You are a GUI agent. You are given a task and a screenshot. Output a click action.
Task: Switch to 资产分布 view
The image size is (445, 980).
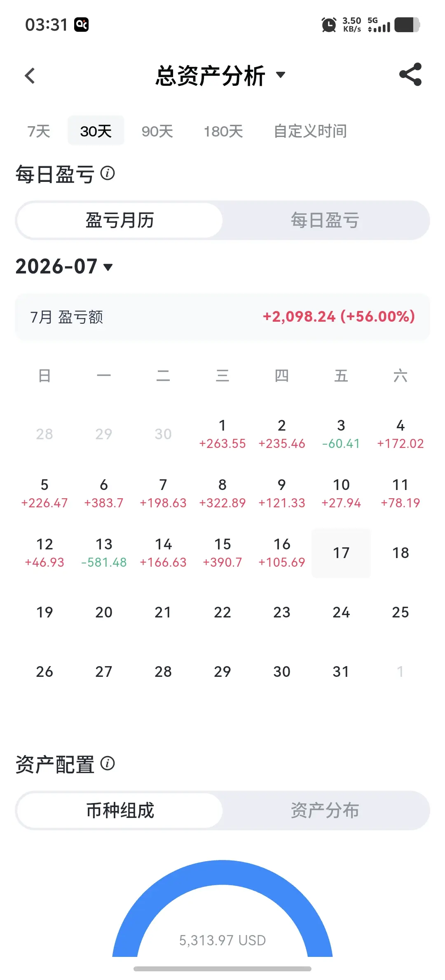coord(325,810)
